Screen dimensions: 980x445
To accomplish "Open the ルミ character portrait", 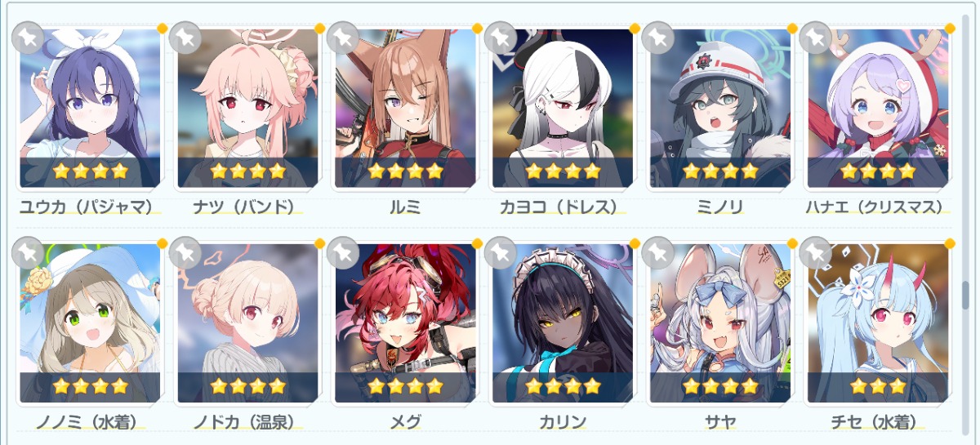I will coord(405,109).
